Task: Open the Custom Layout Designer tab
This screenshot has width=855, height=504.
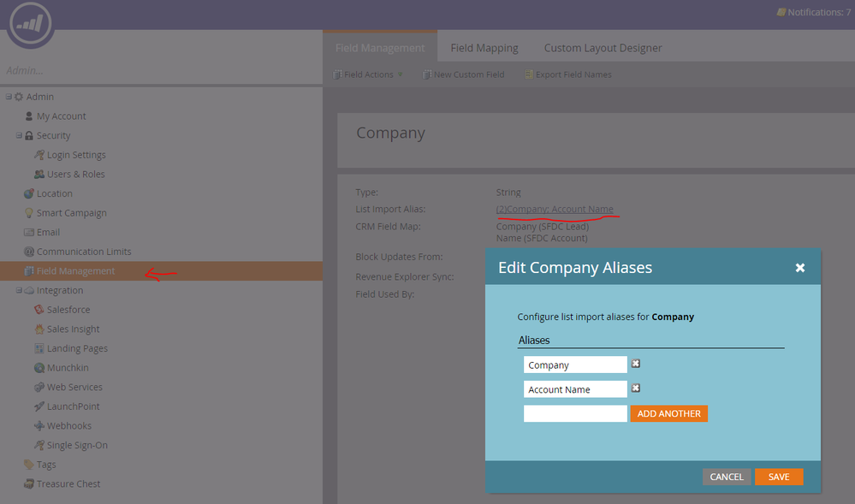Action: [x=603, y=48]
